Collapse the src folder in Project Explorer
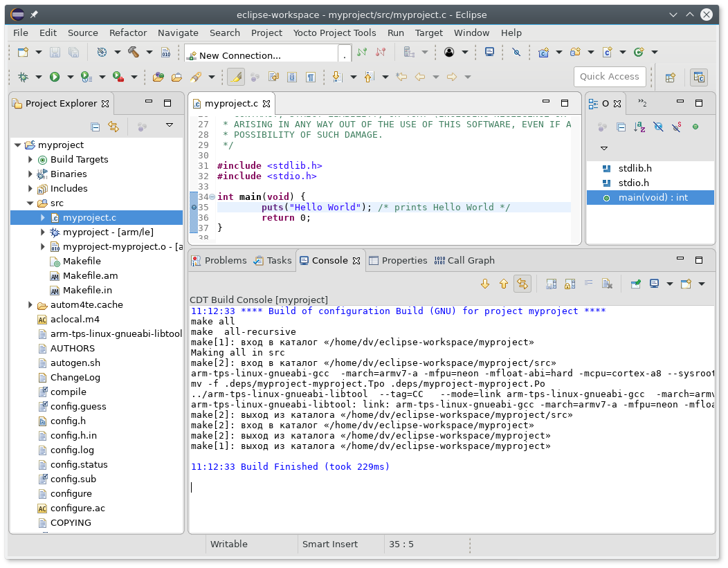728x568 pixels. [30, 203]
